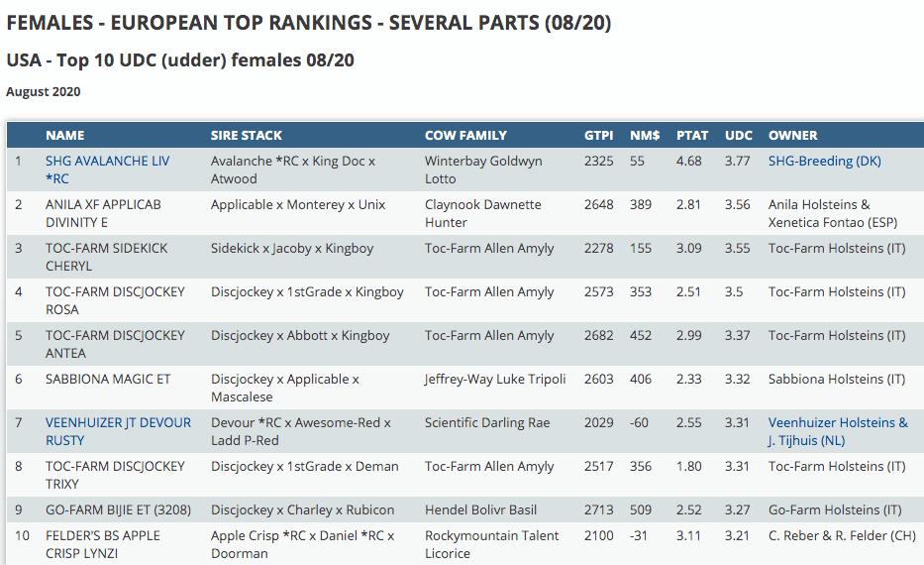Click the USA - Top 10 UDC females subheading
The image size is (924, 565).
180,60
